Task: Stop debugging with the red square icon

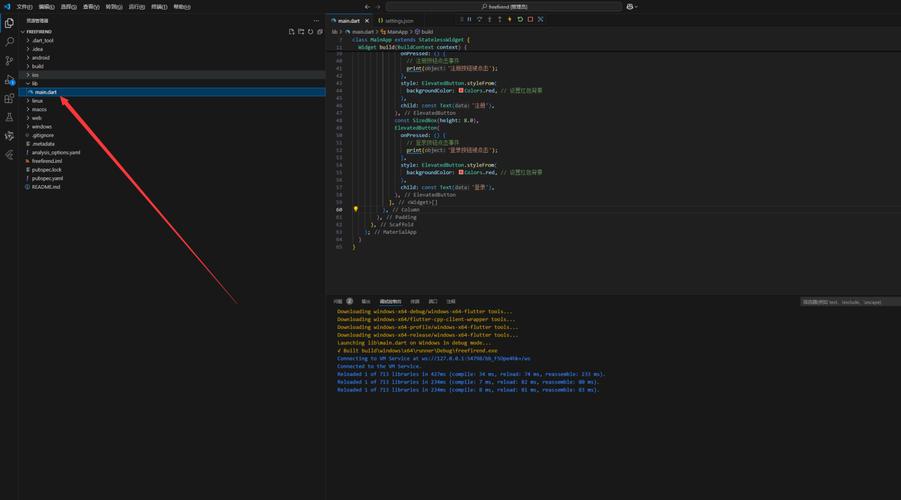Action: pos(530,20)
